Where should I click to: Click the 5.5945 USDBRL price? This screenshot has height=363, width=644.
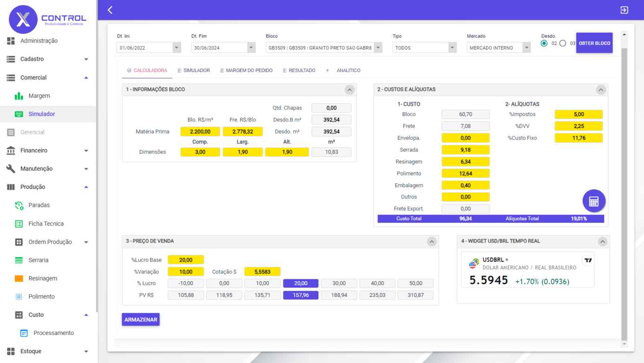click(x=489, y=280)
